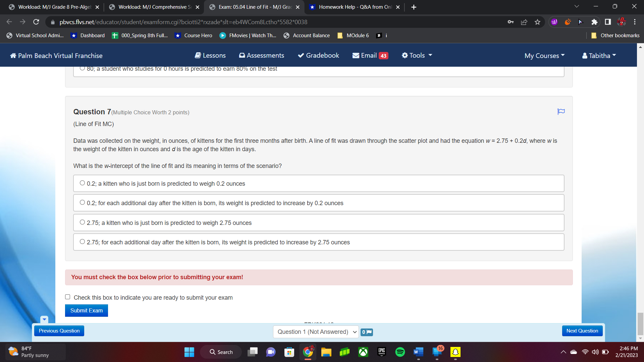Bookmark this page using the star icon
This screenshot has height=362, width=644.
(537, 22)
